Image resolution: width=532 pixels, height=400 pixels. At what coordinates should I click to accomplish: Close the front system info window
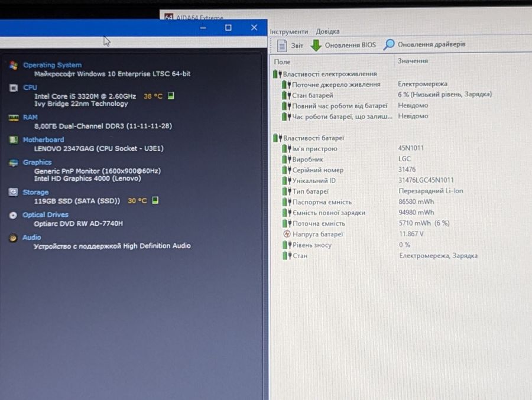click(x=254, y=28)
